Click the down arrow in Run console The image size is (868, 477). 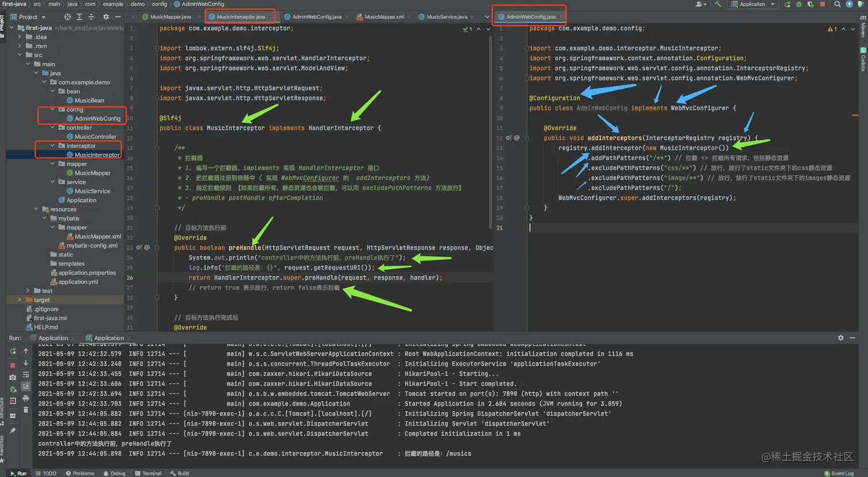[x=26, y=363]
